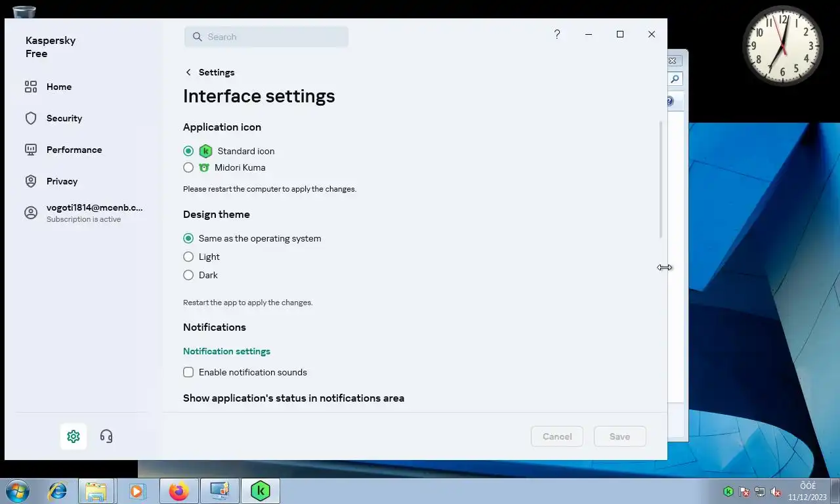840x504 pixels.
Task: Click the network tray icon
Action: pyautogui.click(x=760, y=492)
